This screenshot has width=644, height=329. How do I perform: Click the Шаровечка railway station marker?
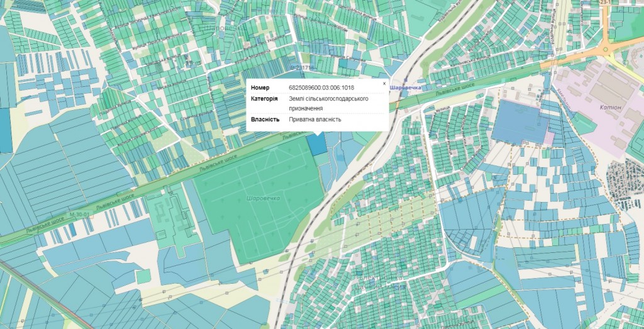pyautogui.click(x=386, y=88)
